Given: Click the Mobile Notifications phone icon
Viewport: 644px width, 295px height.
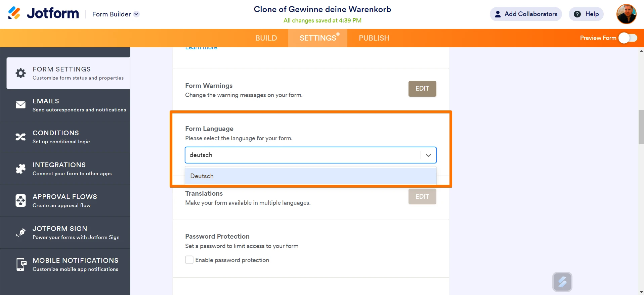Looking at the screenshot, I should tap(20, 264).
